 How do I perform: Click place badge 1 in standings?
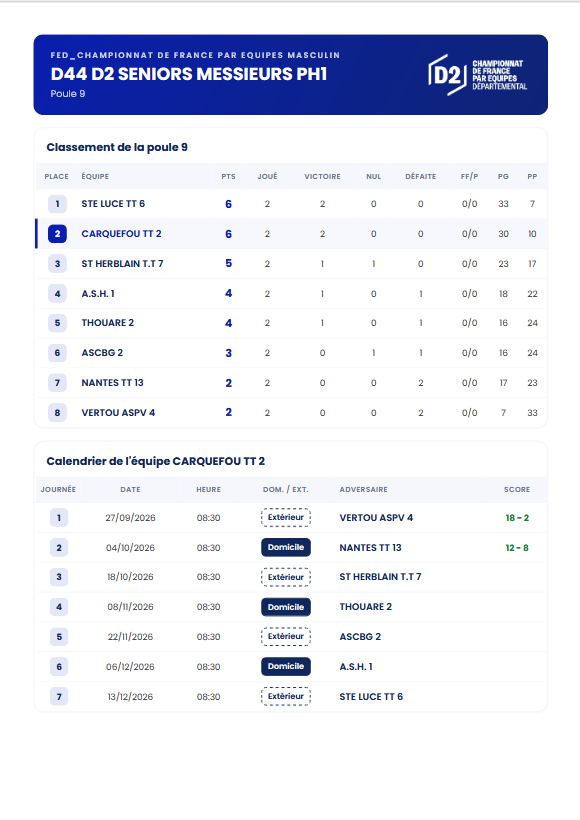coord(58,203)
